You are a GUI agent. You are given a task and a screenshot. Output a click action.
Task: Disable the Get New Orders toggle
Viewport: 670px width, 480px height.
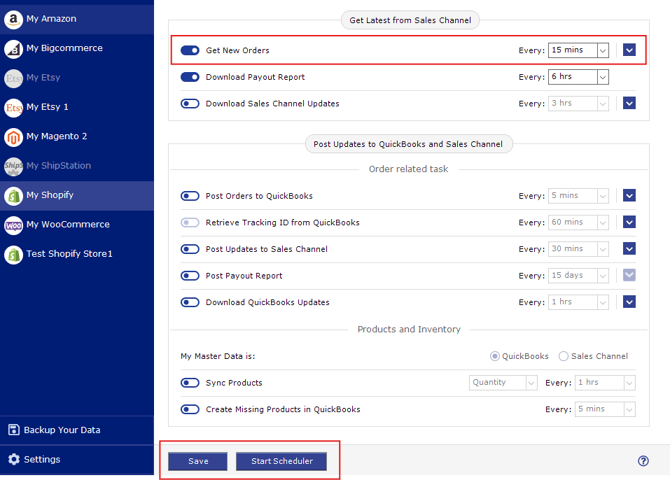190,50
